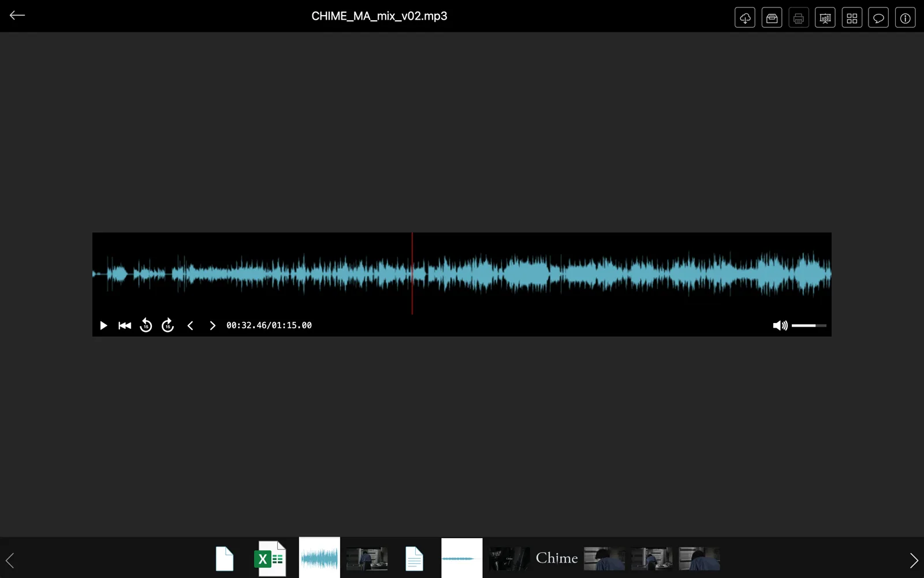Skip forward 15 seconds
Image resolution: width=924 pixels, height=578 pixels.
pyautogui.click(x=167, y=325)
